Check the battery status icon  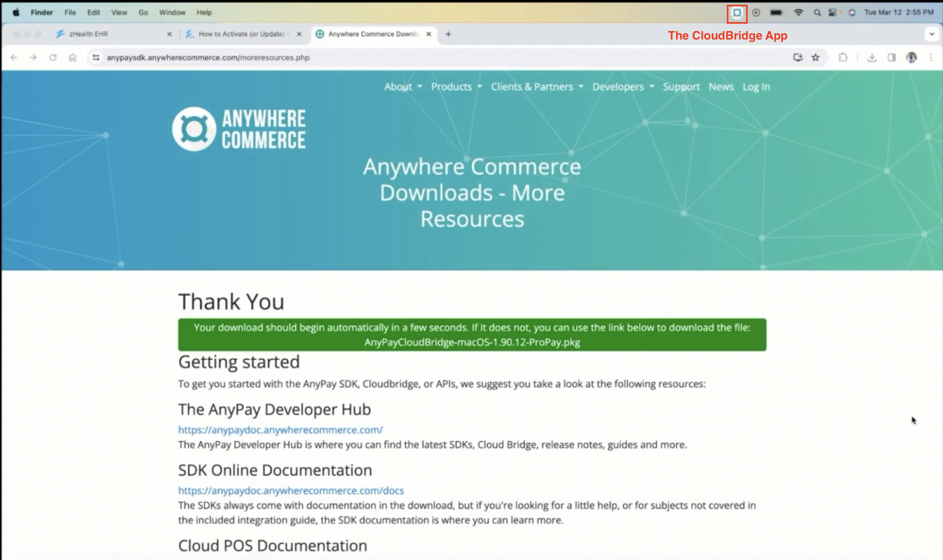(776, 12)
